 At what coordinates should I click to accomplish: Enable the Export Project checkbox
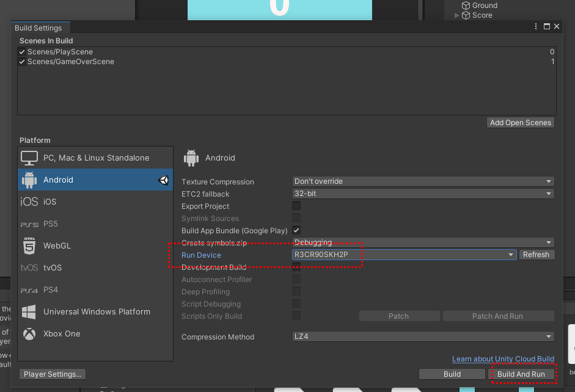click(296, 206)
